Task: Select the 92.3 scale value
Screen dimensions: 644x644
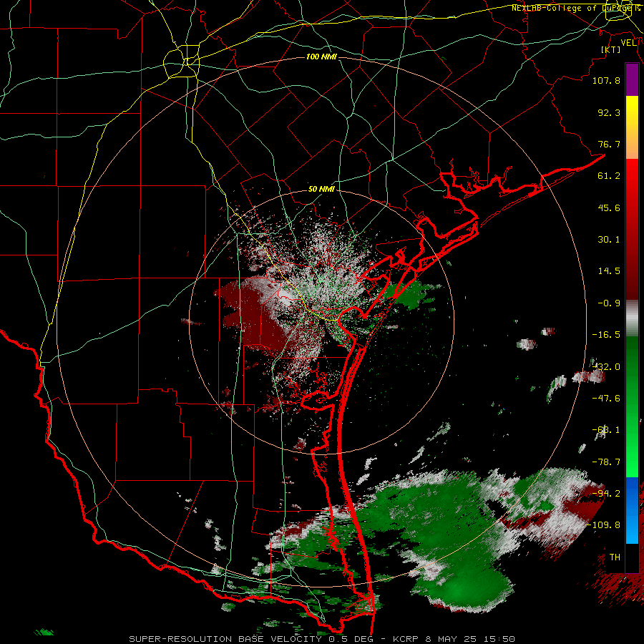Action: [x=609, y=112]
